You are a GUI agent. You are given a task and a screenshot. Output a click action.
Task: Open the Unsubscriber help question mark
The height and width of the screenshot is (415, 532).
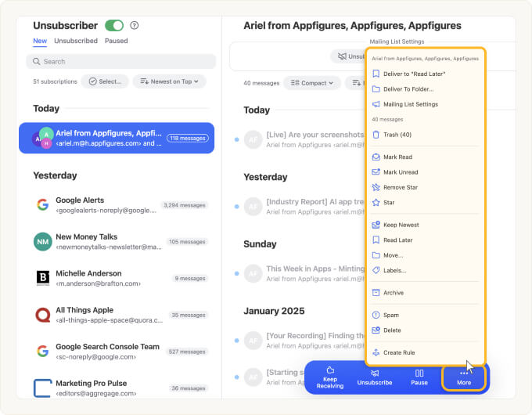135,26
